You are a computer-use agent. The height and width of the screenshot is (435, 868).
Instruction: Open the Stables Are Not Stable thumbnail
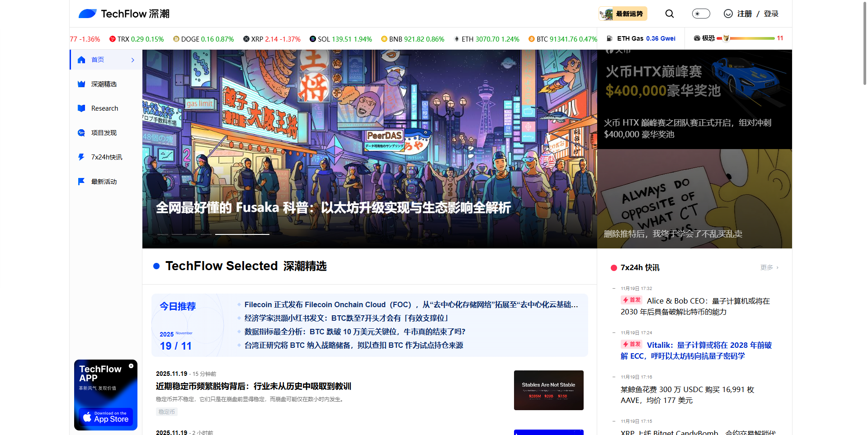[548, 390]
